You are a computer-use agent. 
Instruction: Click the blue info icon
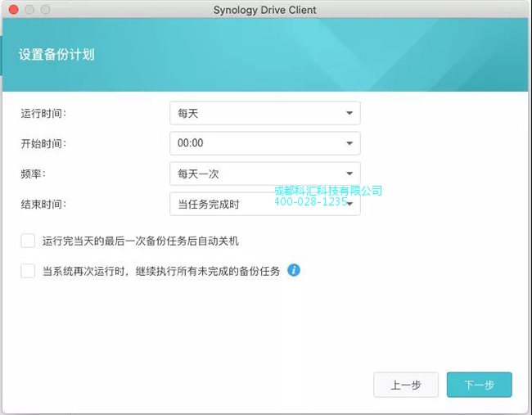coord(294,270)
